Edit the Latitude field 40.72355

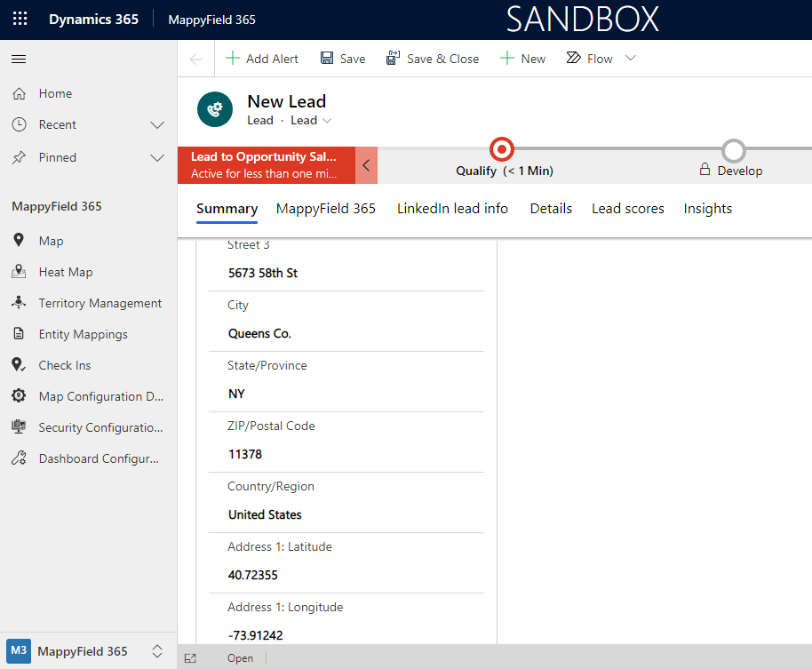click(x=346, y=576)
